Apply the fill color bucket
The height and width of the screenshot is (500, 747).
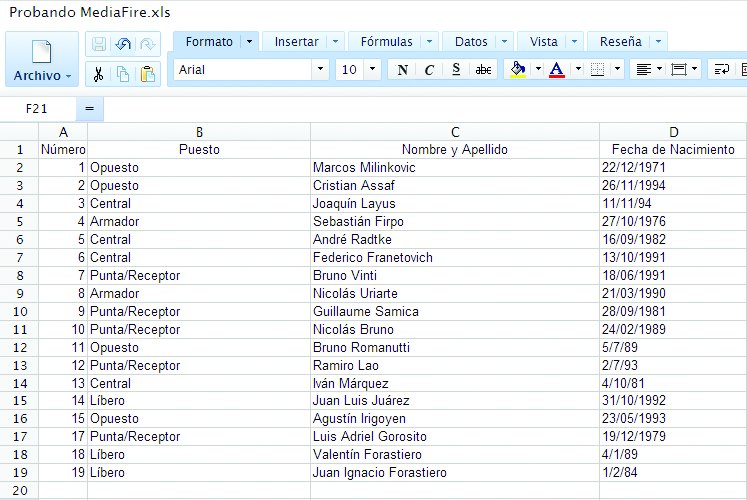[x=518, y=70]
